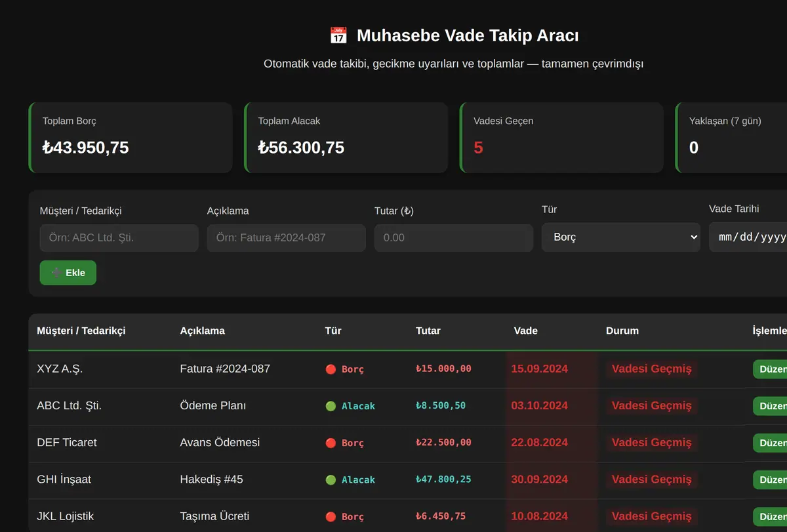This screenshot has height=532, width=787.
Task: Edit the XYZ A.Ş. row with Düzenle
Action: [770, 369]
